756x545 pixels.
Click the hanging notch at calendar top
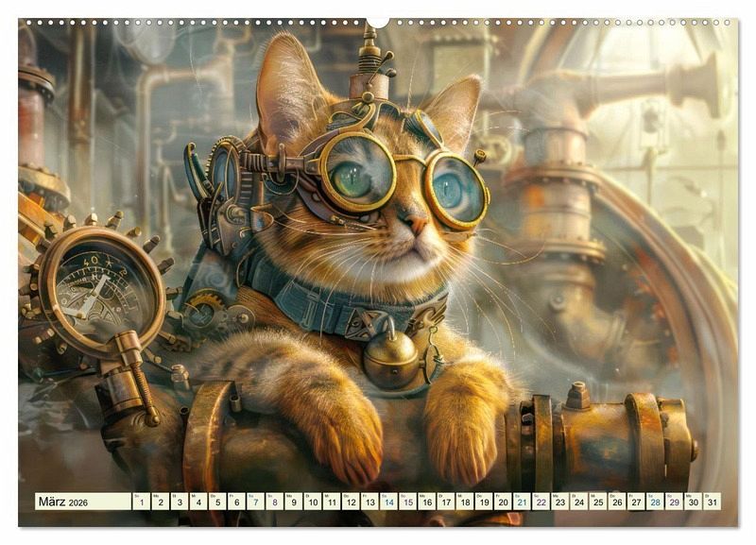[378, 21]
